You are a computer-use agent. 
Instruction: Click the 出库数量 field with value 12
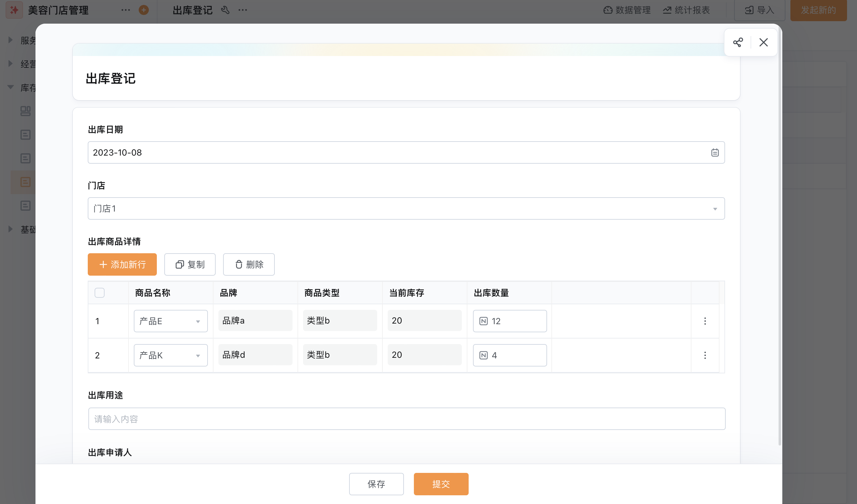click(510, 321)
